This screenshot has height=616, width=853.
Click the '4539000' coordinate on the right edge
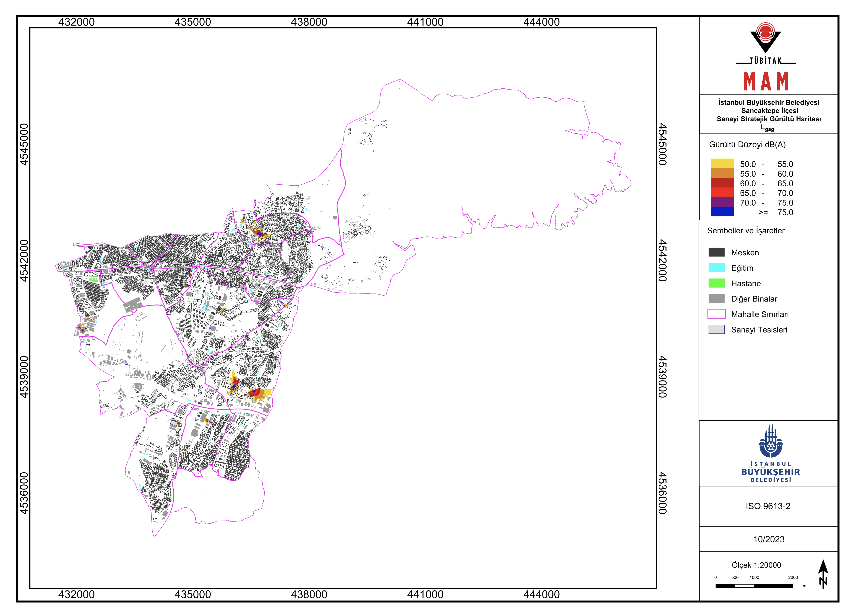point(662,377)
